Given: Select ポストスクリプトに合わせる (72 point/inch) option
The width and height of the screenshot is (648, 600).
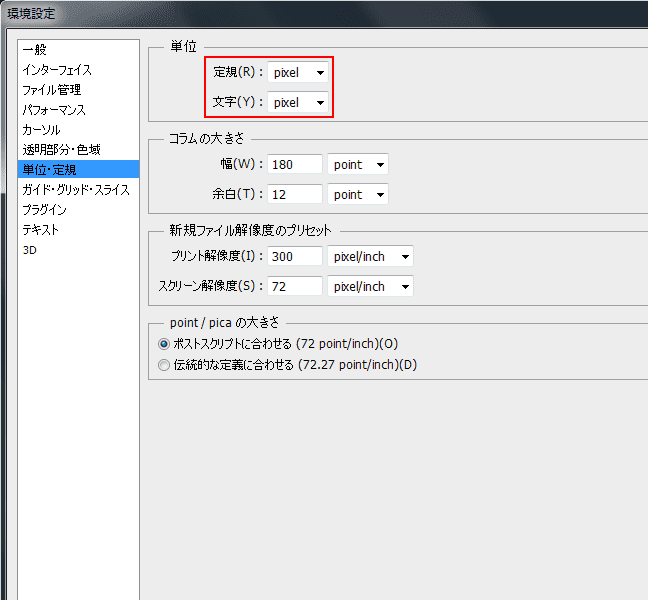Looking at the screenshot, I should 165,344.
